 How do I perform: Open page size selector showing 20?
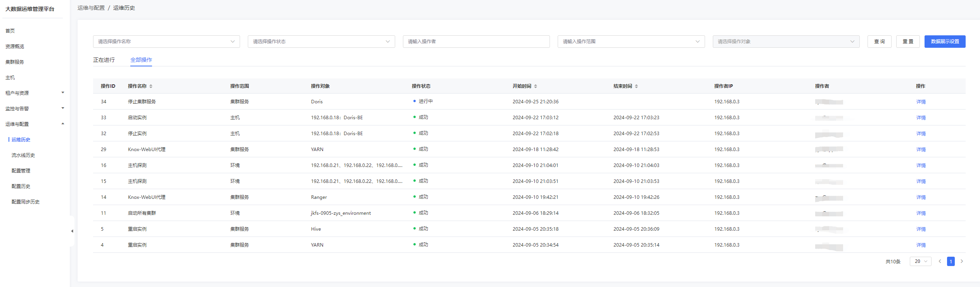[920, 261]
